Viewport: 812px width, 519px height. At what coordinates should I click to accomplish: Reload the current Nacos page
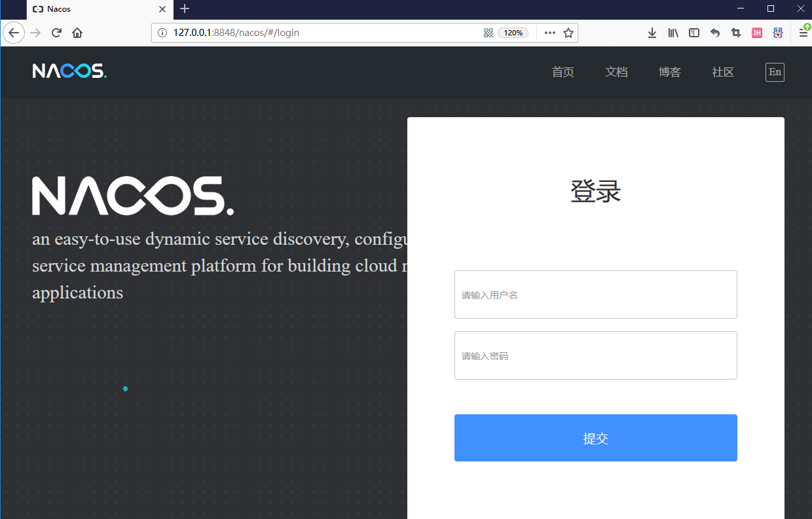tap(56, 33)
